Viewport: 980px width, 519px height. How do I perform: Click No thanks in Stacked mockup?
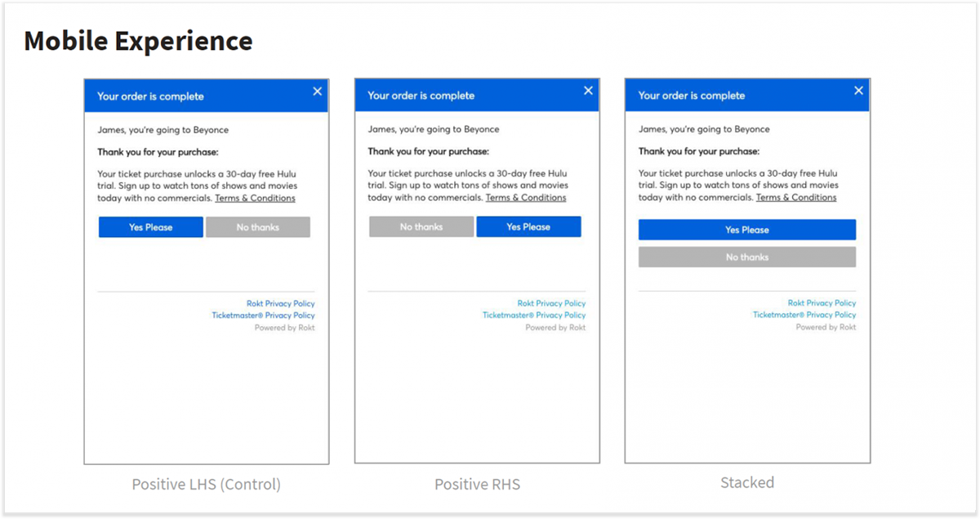(747, 257)
